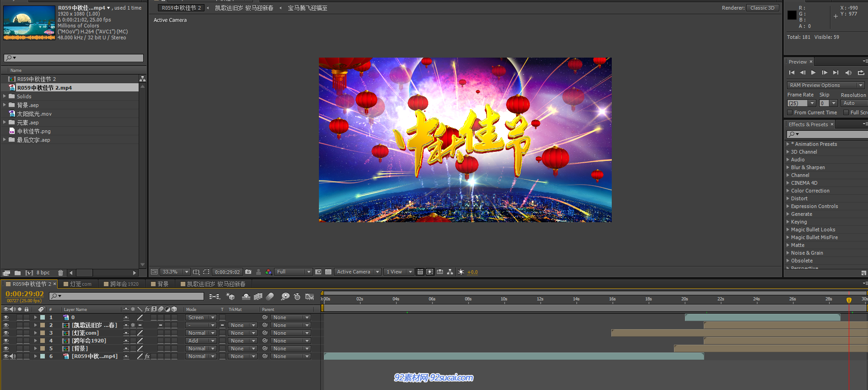The height and width of the screenshot is (390, 868).
Task: Expand Color Correction effects category
Action: point(788,191)
